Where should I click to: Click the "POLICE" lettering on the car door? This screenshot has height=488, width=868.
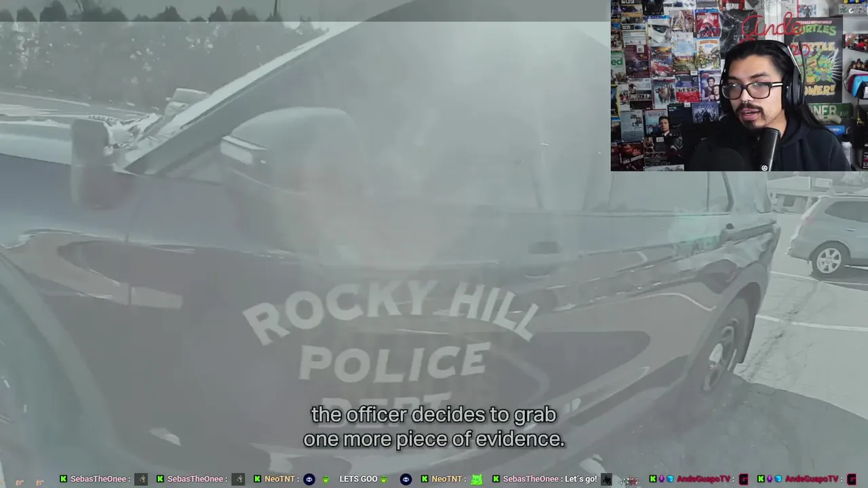[x=394, y=363]
